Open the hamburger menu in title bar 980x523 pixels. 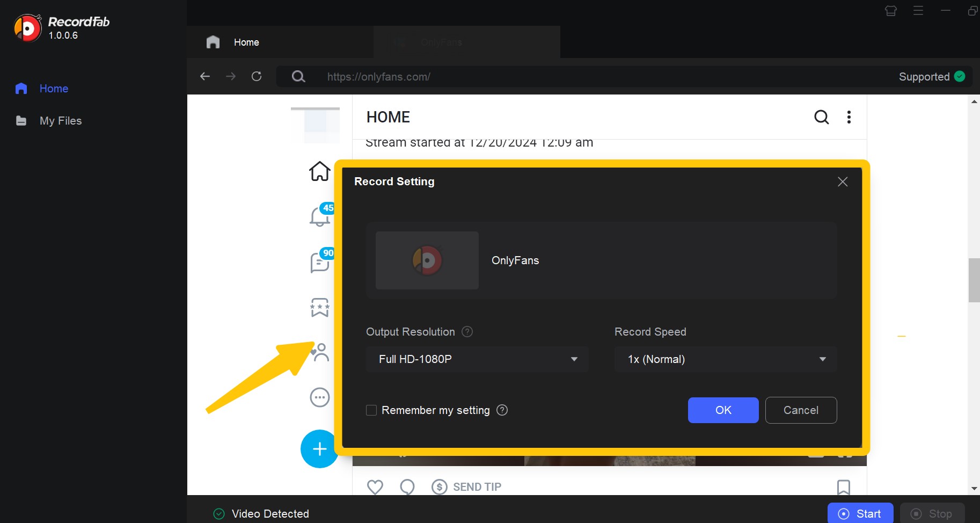coord(918,11)
